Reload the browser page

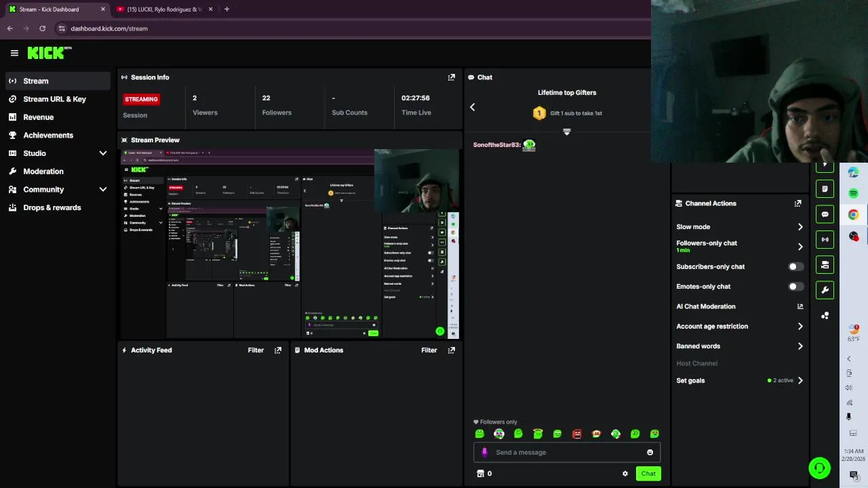pos(42,28)
